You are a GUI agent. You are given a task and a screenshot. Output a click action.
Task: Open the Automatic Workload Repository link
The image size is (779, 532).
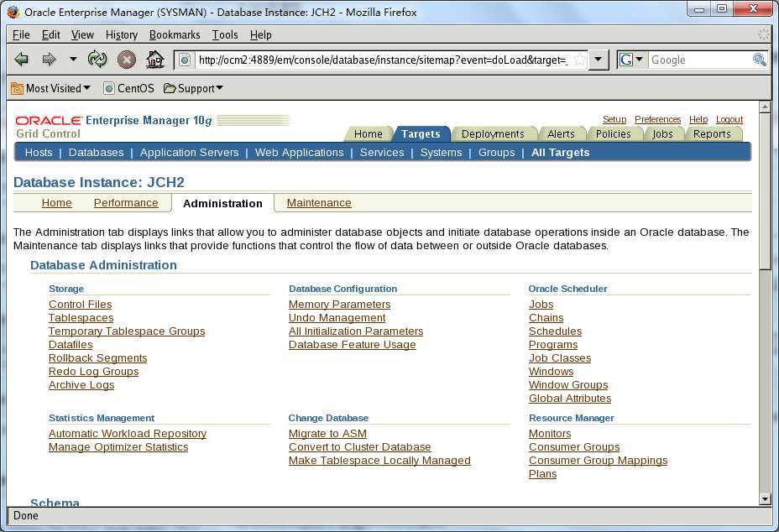[128, 433]
